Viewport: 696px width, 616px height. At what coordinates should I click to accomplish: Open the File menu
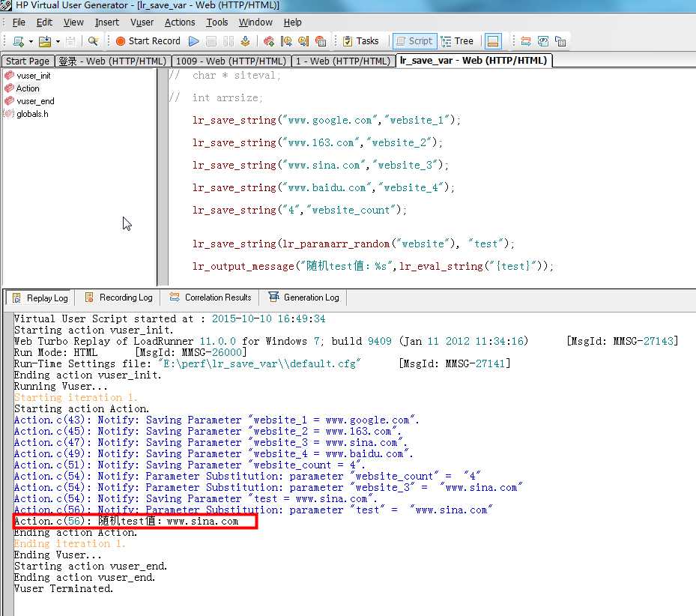pyautogui.click(x=19, y=22)
